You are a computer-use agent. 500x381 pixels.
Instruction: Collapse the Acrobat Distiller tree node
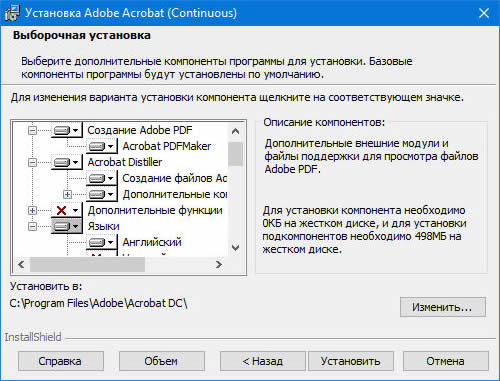click(32, 162)
